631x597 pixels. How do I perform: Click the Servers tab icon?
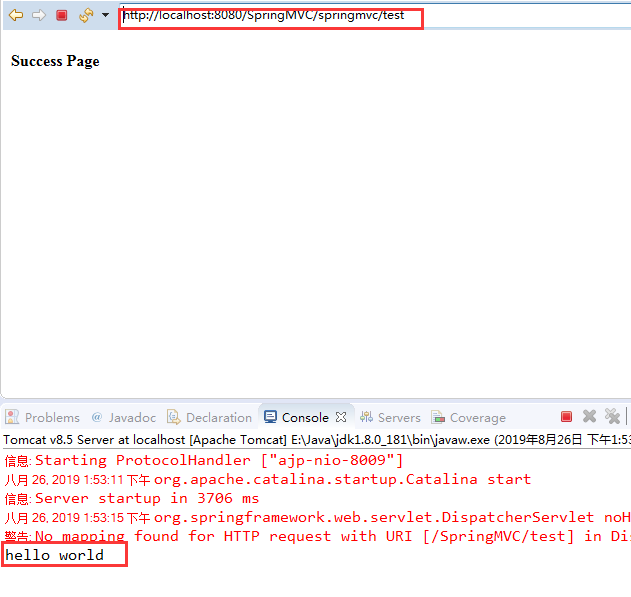[366, 417]
